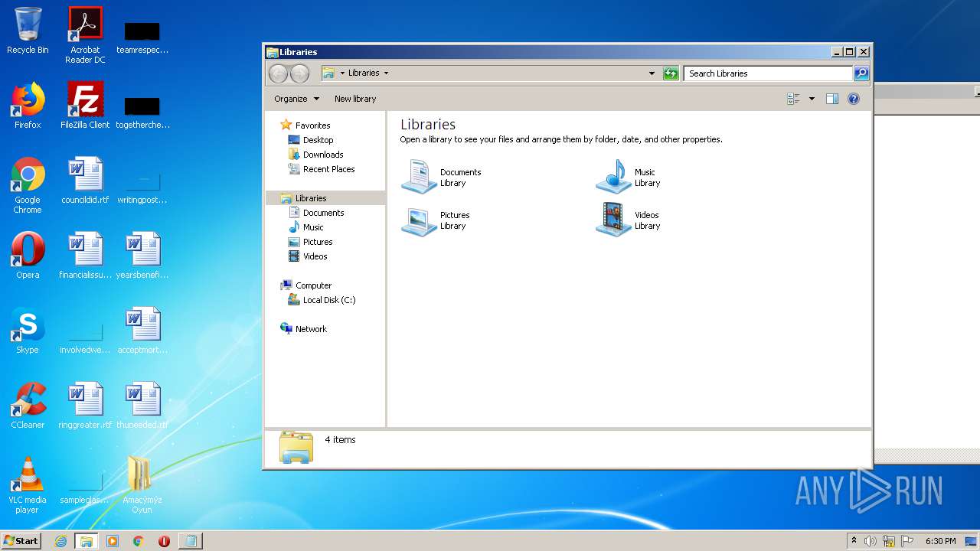Open Explorer Help question mark

coord(854,99)
